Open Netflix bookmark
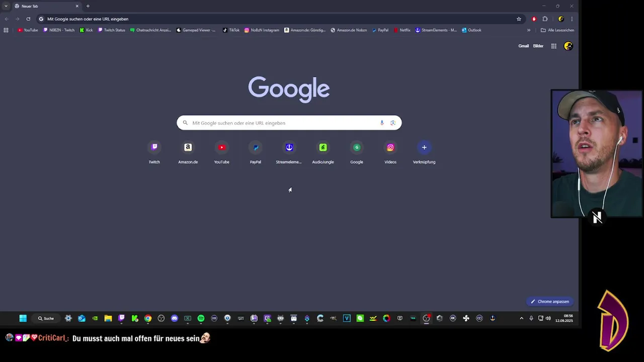Screen dimensions: 644x362 [x=402, y=30]
